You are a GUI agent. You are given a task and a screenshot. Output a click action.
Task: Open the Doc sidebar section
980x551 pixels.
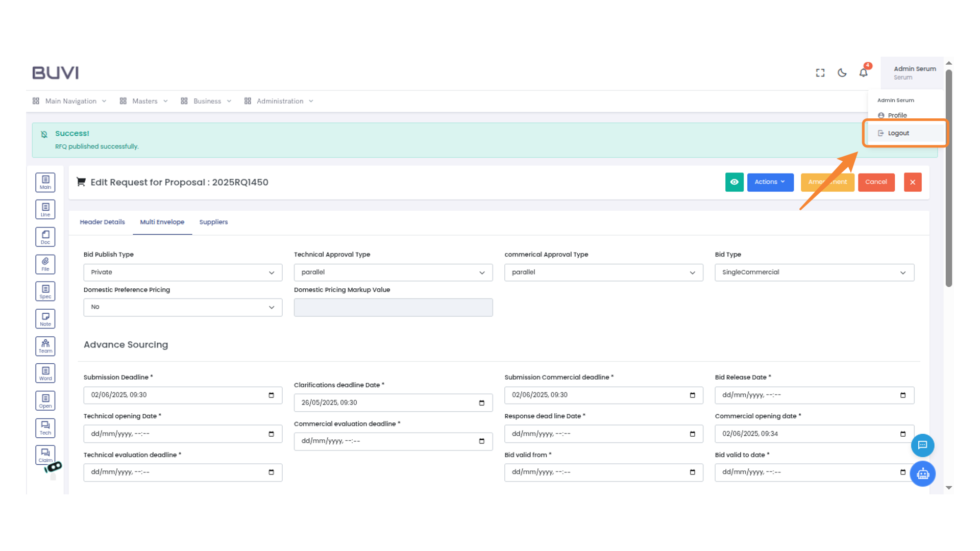coord(45,237)
